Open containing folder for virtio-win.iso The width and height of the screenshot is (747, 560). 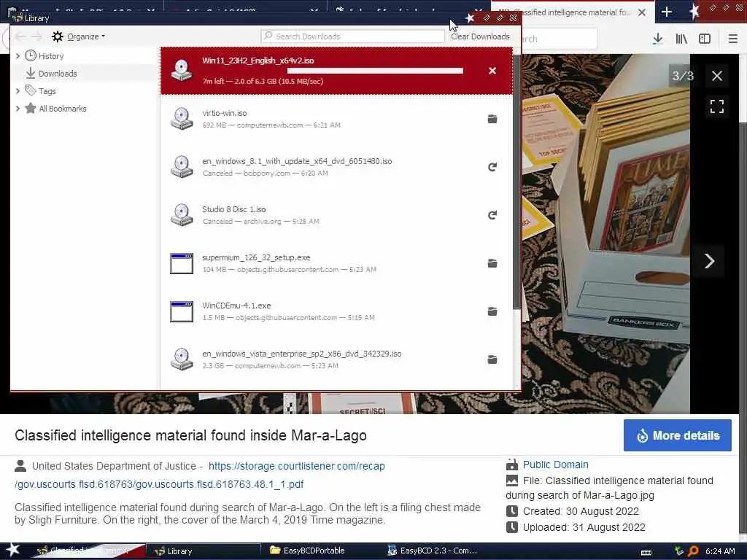tap(492, 119)
